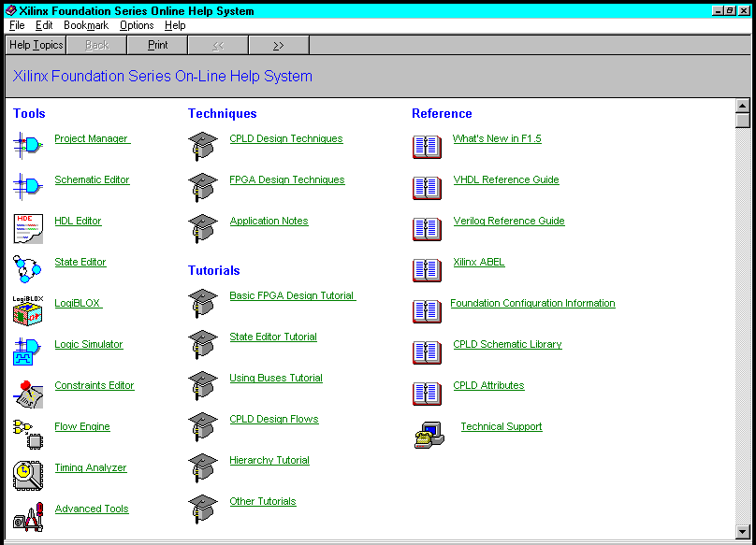Click the vertical scrollbar up arrow
756x545 pixels.
(x=743, y=106)
